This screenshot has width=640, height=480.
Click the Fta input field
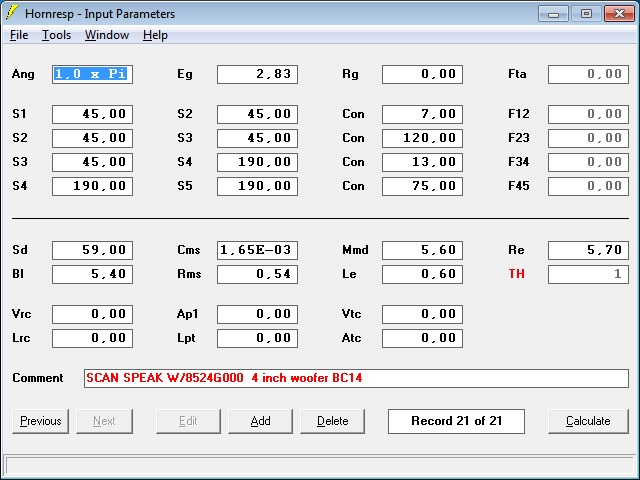[588, 74]
